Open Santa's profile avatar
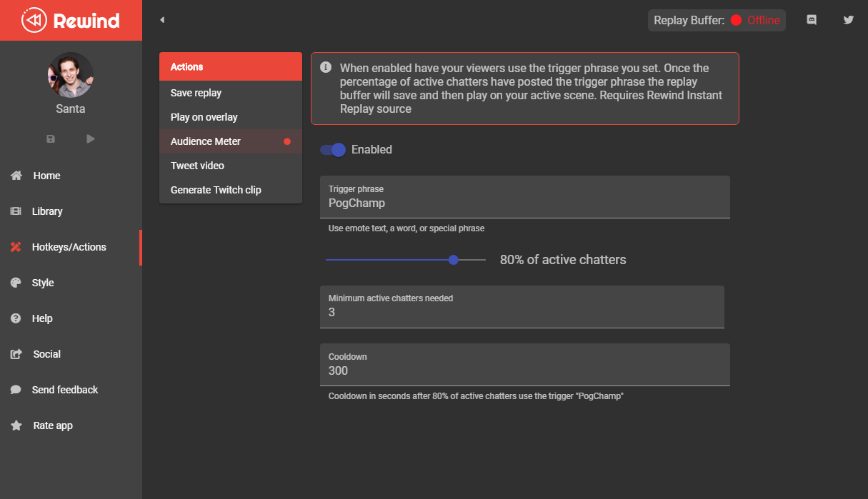The height and width of the screenshot is (499, 868). click(x=71, y=75)
